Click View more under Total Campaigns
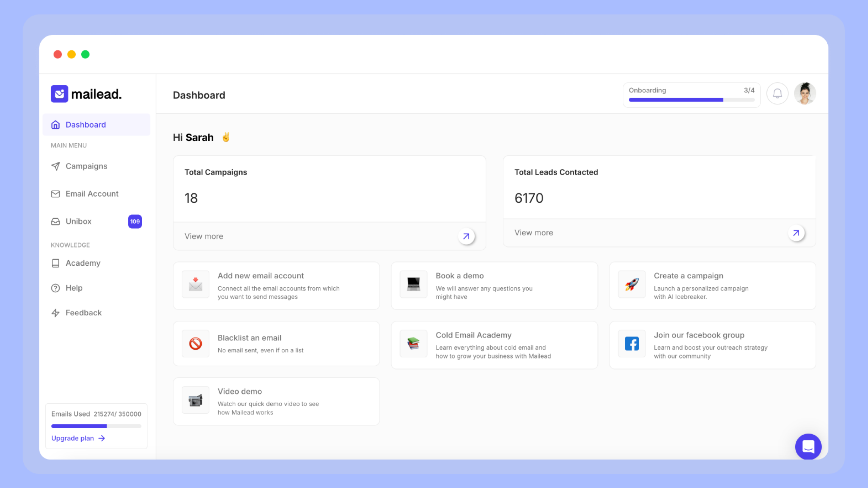The width and height of the screenshot is (868, 488). (x=203, y=236)
